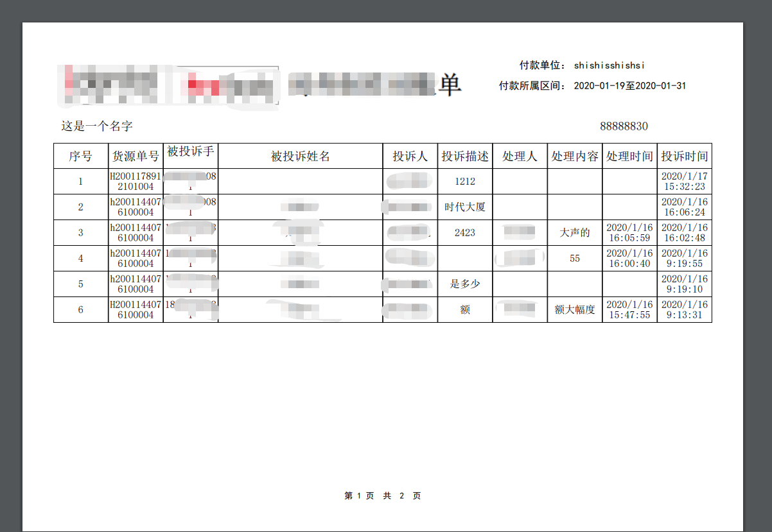
Task: Select complaint time 2020/1/16 16:06:24
Action: [685, 207]
